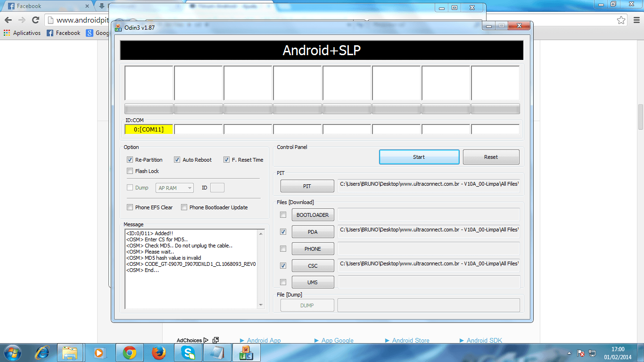Toggle the F. Reset Time checkbox
This screenshot has height=362, width=644.
pyautogui.click(x=227, y=160)
